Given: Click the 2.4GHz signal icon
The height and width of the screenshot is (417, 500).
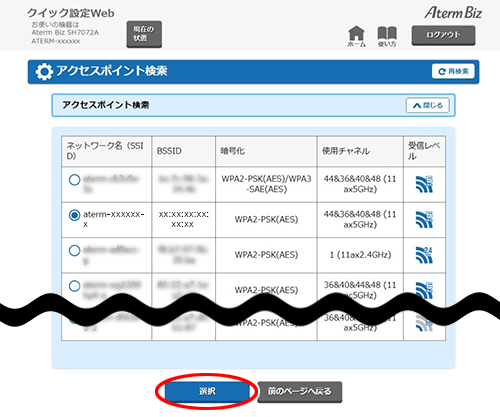Looking at the screenshot, I should [x=424, y=255].
